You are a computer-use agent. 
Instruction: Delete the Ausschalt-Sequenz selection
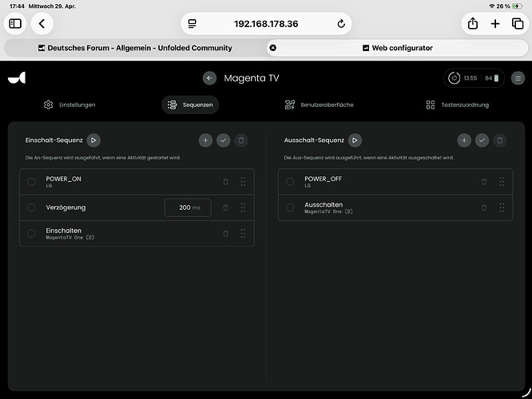pos(500,140)
